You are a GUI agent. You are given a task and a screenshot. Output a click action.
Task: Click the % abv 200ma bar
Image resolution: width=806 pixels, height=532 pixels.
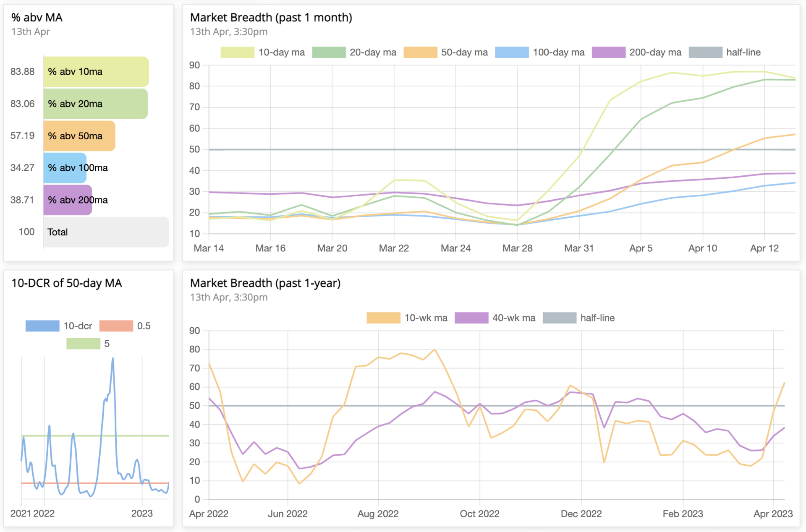coord(68,200)
